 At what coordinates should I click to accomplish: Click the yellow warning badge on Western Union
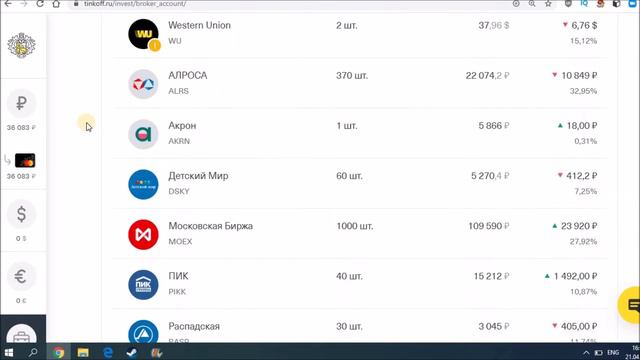(155, 45)
